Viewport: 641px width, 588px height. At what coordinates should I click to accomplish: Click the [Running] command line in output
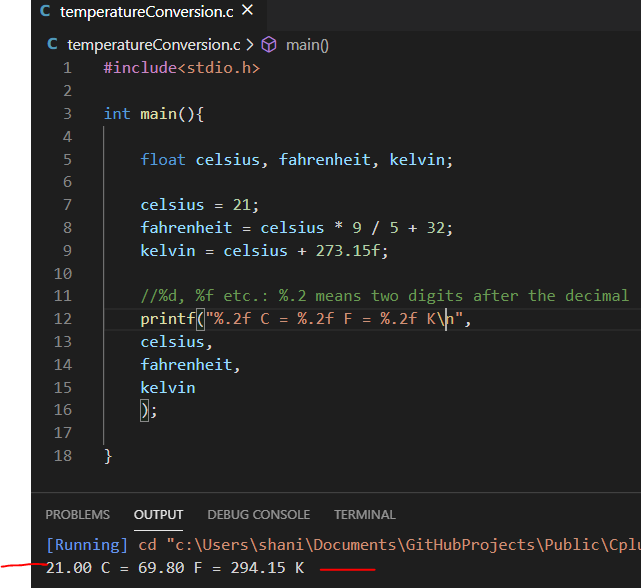[x=340, y=545]
